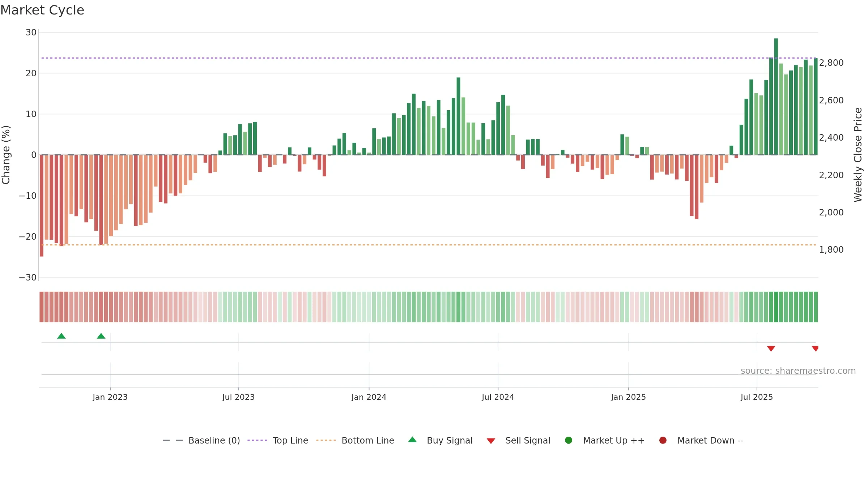
Task: Click the tallest 2024 green bar near 19 percent
Action: point(458,116)
